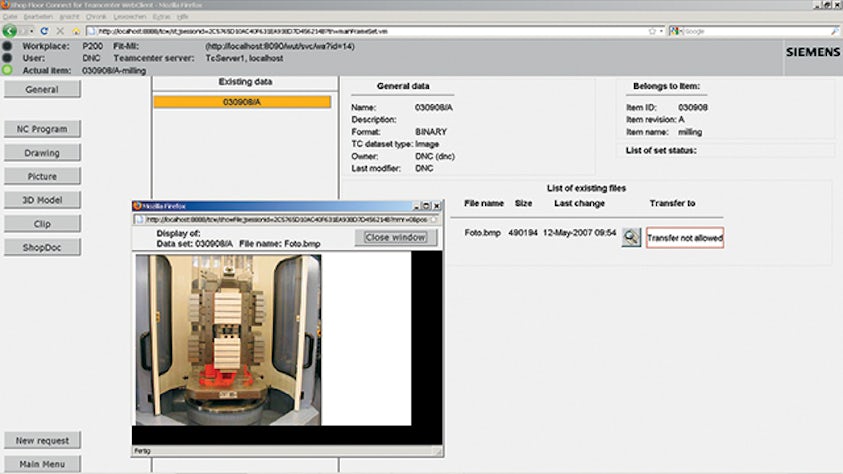This screenshot has width=843, height=474.
Task: Reload the page with the refresh icon
Action: click(x=44, y=31)
